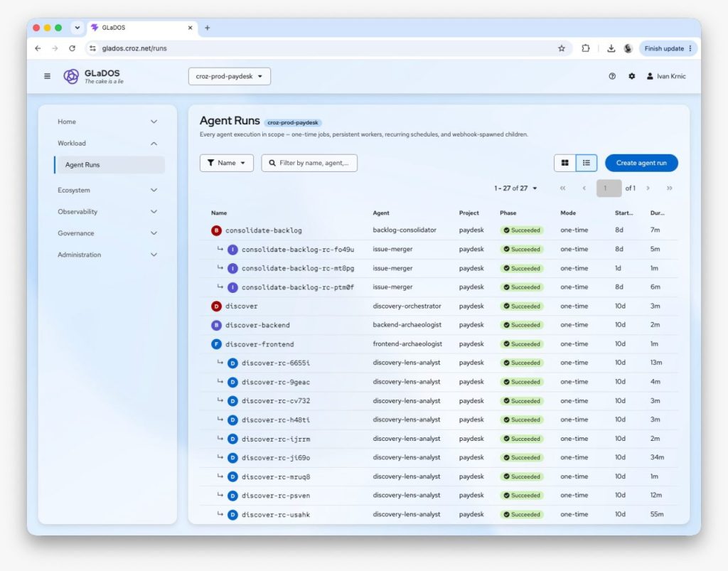The height and width of the screenshot is (571, 728).
Task: Go to the last page of results
Action: 669,188
